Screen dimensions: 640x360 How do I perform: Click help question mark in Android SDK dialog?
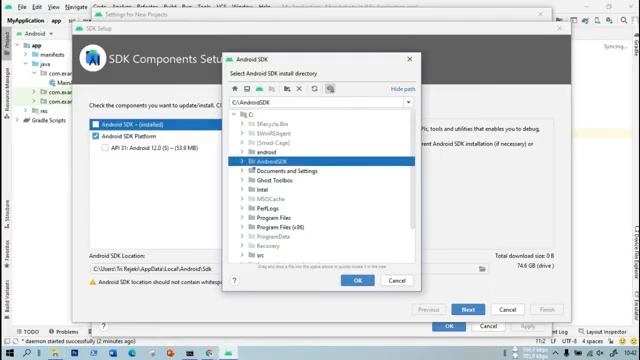(x=234, y=280)
